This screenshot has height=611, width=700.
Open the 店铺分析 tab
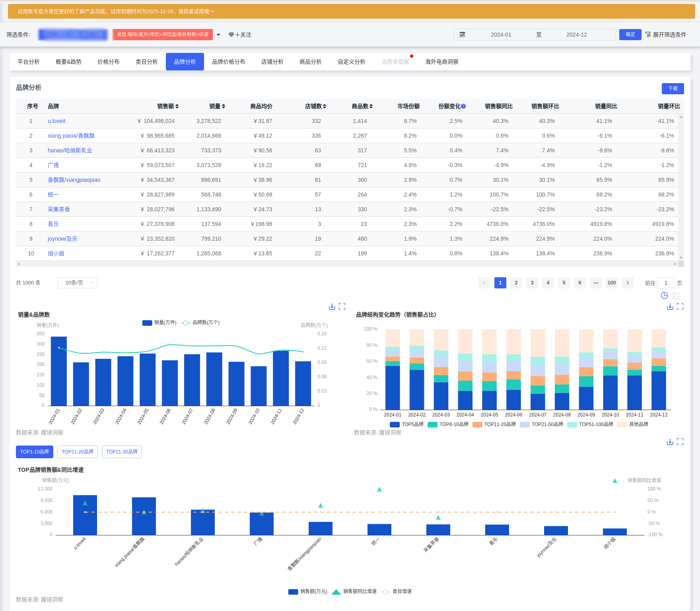(272, 62)
